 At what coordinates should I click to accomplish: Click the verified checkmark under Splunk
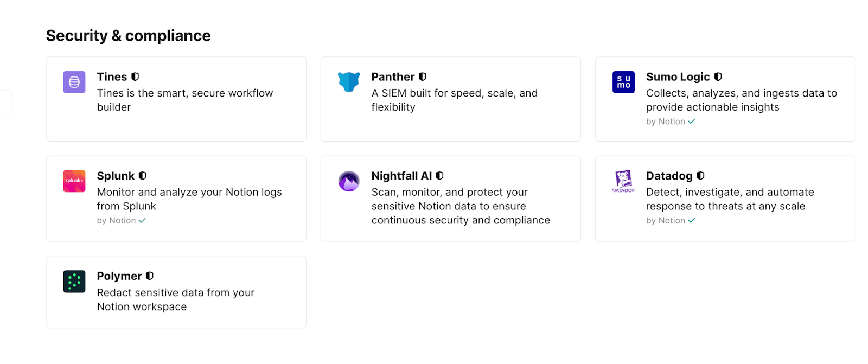click(142, 221)
